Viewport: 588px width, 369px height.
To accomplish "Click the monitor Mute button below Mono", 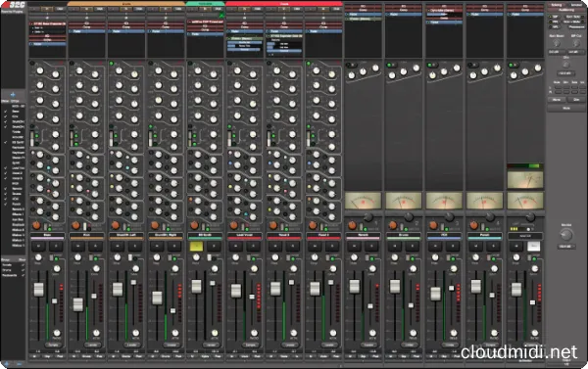I will point(566,108).
